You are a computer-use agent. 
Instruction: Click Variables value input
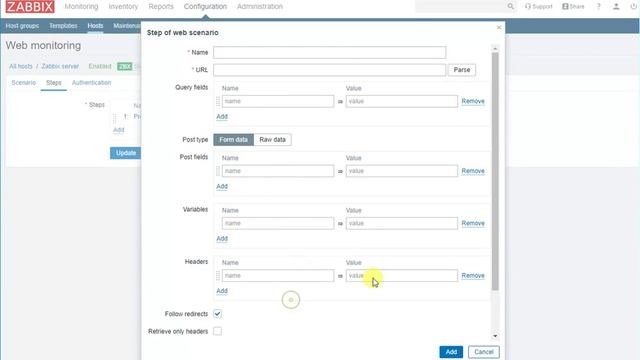[402, 223]
